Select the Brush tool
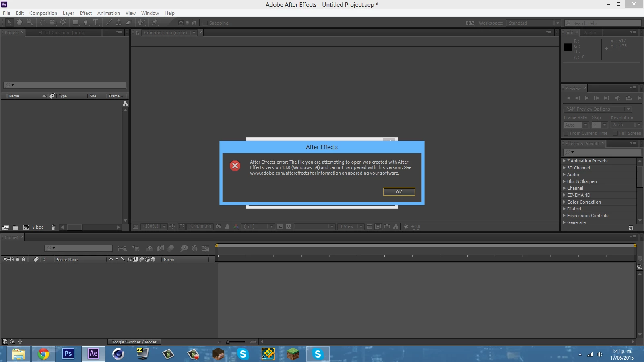This screenshot has width=644, height=362. [109, 23]
